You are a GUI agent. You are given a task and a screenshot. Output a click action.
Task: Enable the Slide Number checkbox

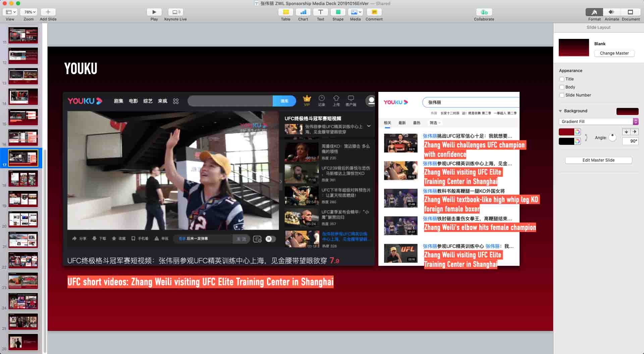562,95
